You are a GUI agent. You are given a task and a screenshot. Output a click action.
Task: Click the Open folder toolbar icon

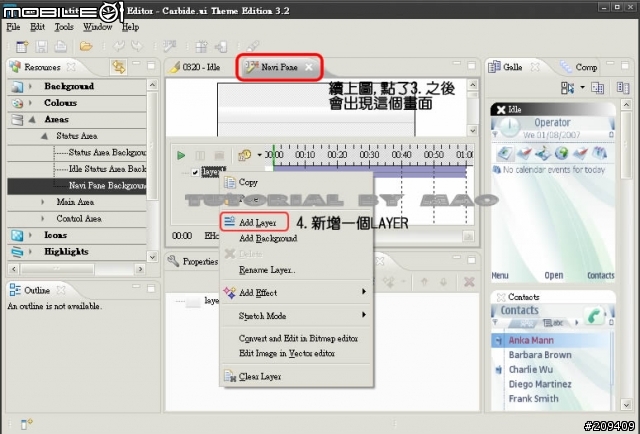click(86, 46)
